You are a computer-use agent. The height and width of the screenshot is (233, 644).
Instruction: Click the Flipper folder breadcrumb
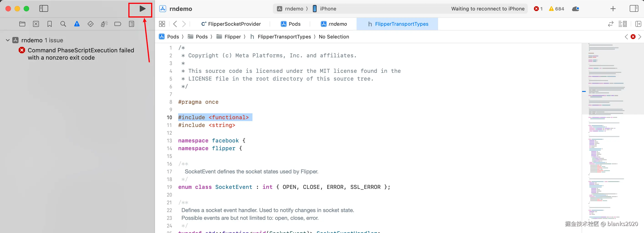click(x=229, y=37)
